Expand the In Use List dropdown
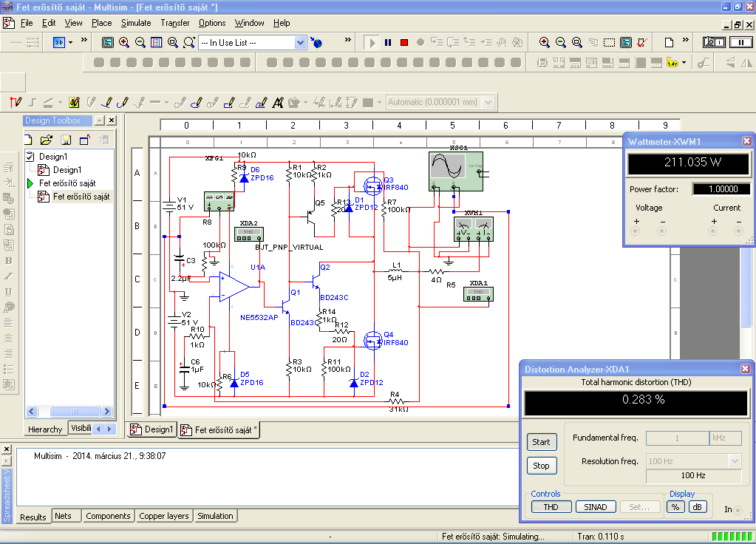Image resolution: width=756 pixels, height=544 pixels. click(x=300, y=43)
